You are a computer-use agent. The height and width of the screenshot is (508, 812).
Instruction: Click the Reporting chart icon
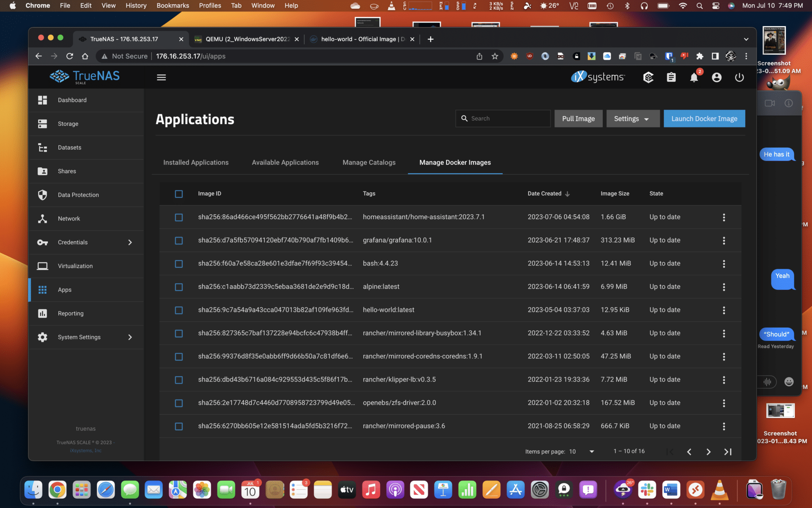[x=42, y=313]
